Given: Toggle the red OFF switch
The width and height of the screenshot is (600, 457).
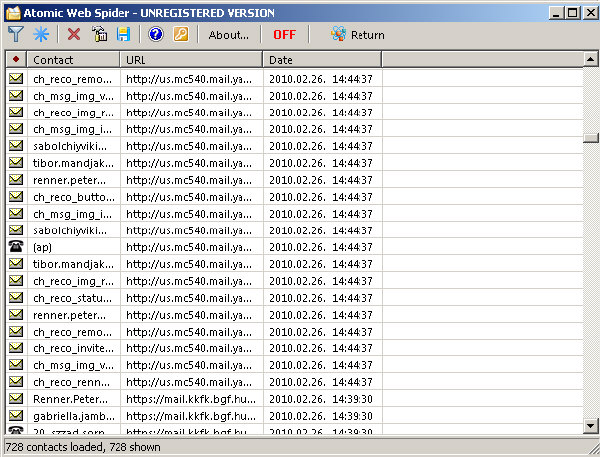Looking at the screenshot, I should [x=284, y=35].
